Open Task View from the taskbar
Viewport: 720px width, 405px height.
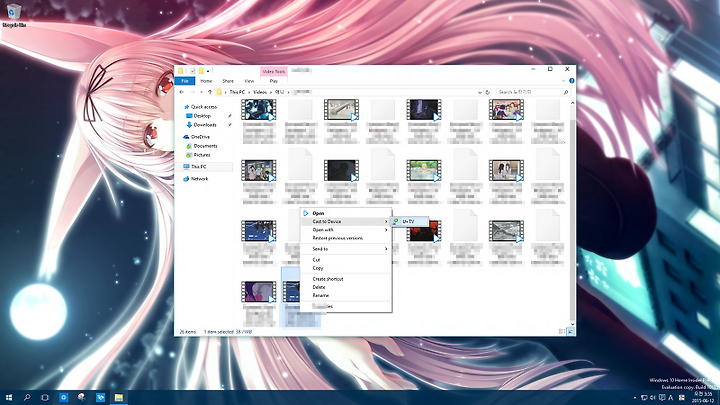click(x=45, y=397)
